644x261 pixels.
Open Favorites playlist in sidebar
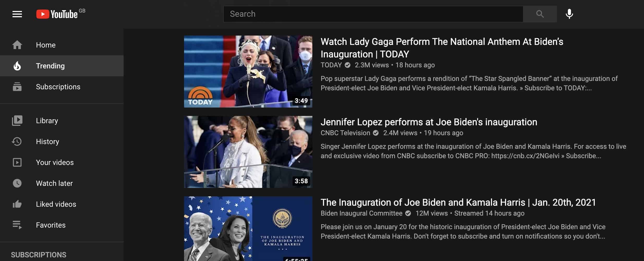(x=62, y=225)
